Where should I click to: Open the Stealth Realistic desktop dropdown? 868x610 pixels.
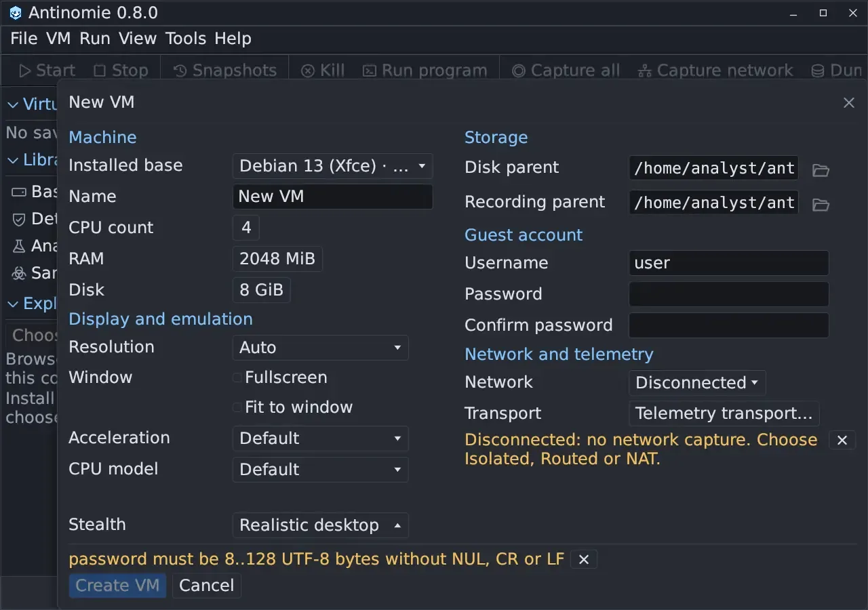click(x=320, y=525)
